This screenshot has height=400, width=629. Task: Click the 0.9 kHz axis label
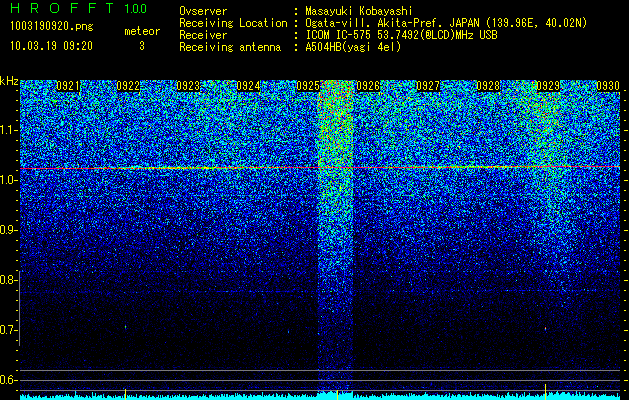8,230
